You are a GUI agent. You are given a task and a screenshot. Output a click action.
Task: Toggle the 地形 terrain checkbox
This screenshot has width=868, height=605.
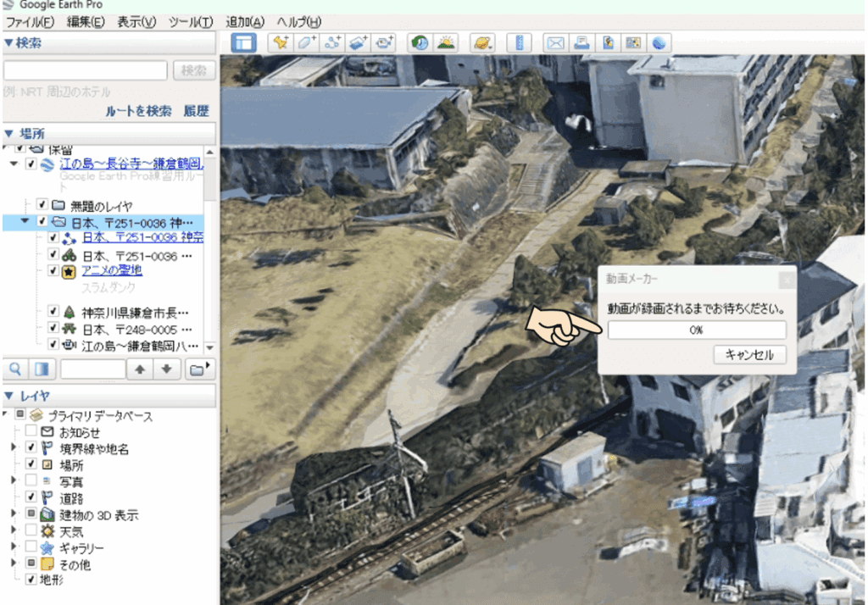tap(31, 580)
